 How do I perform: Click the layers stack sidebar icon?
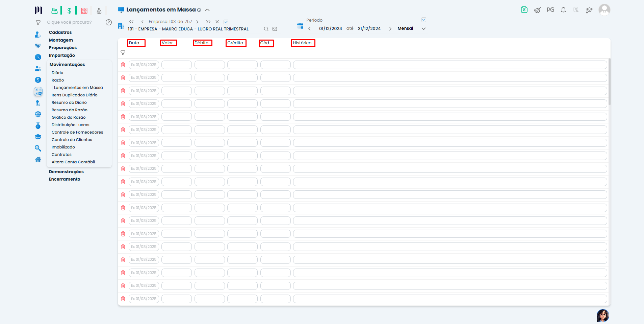(x=38, y=137)
